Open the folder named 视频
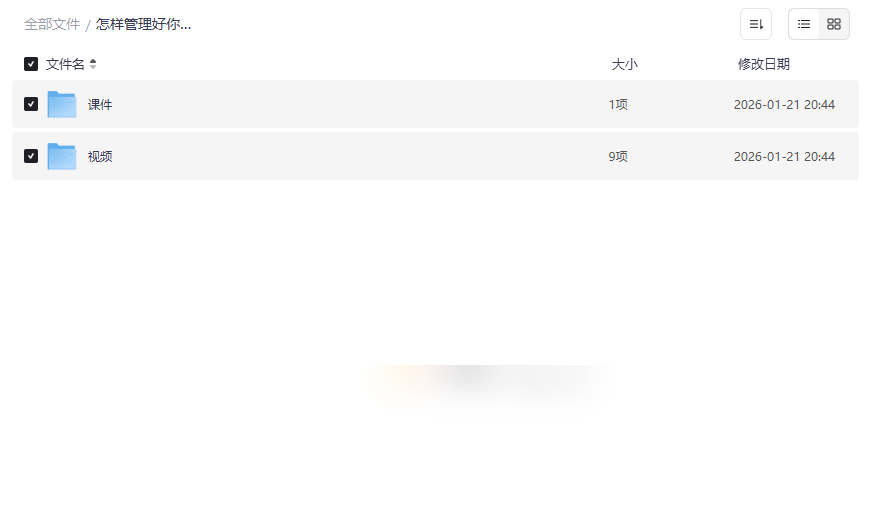 pyautogui.click(x=100, y=156)
